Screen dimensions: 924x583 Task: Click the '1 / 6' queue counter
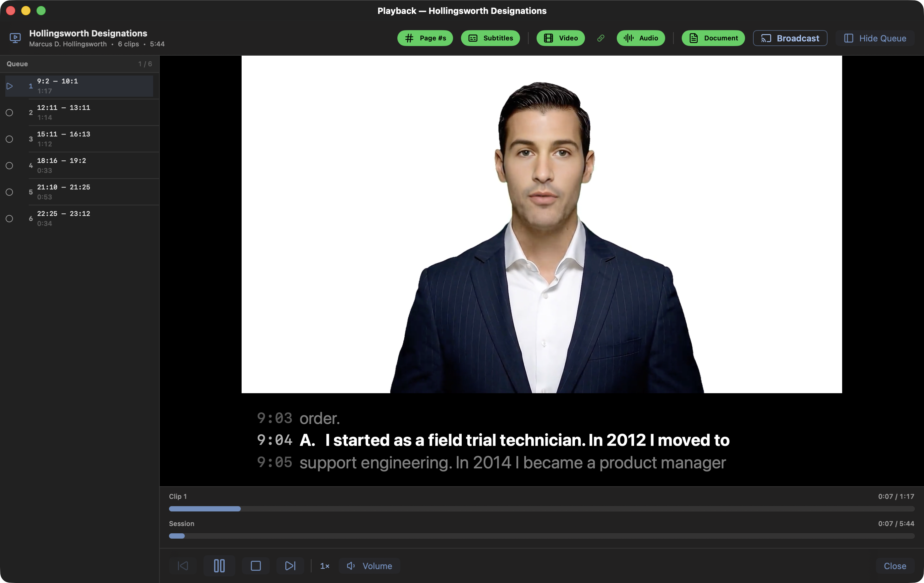[145, 64]
